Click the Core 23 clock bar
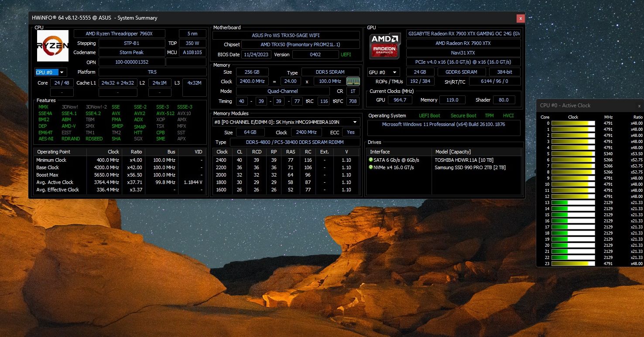The image size is (644, 337). click(573, 264)
